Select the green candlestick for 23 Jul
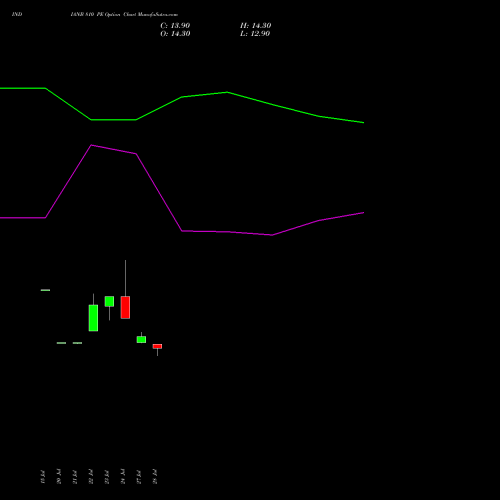The height and width of the screenshot is (500, 500). click(x=109, y=301)
